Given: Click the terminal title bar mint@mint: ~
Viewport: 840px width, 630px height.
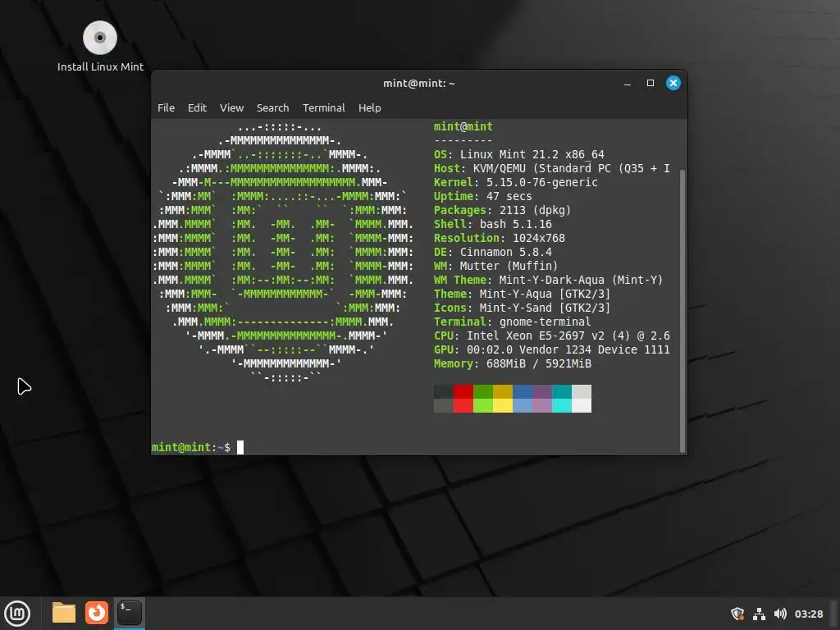Looking at the screenshot, I should [419, 83].
